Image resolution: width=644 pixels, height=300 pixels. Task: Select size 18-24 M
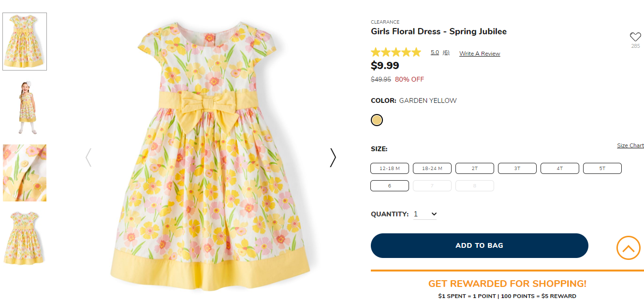[x=432, y=169]
